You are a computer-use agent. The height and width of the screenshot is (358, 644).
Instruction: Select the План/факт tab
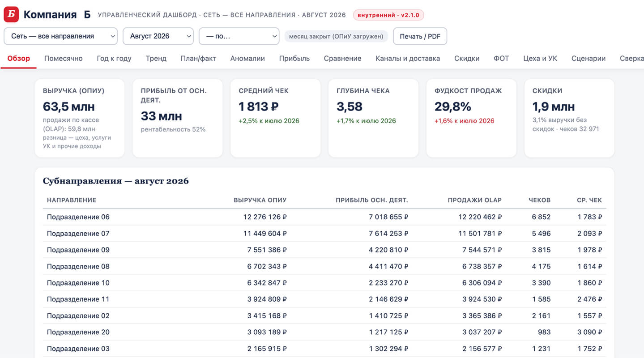[198, 58]
